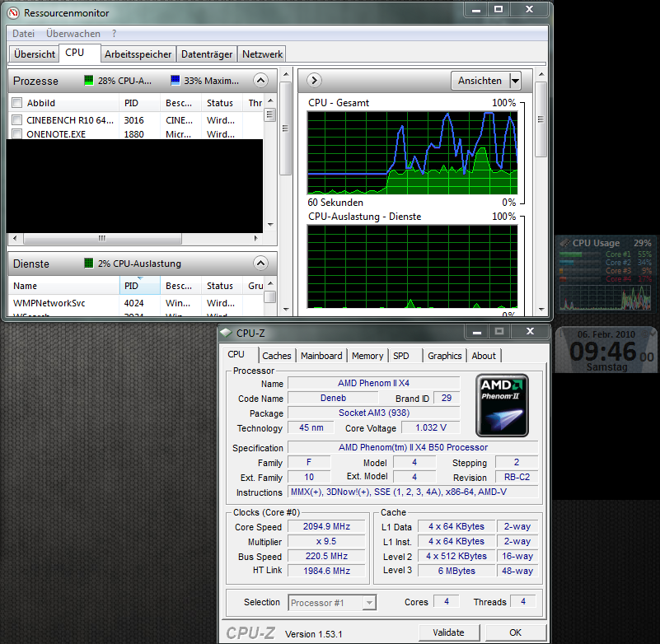Switch to the Übersicht tab
This screenshot has width=660, height=644.
click(x=34, y=54)
